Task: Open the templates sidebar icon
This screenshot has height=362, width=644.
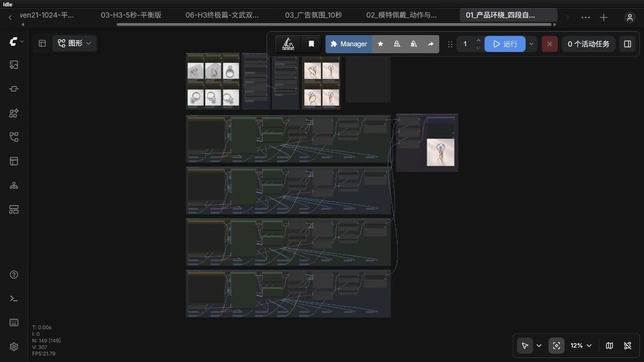Action: (14, 161)
